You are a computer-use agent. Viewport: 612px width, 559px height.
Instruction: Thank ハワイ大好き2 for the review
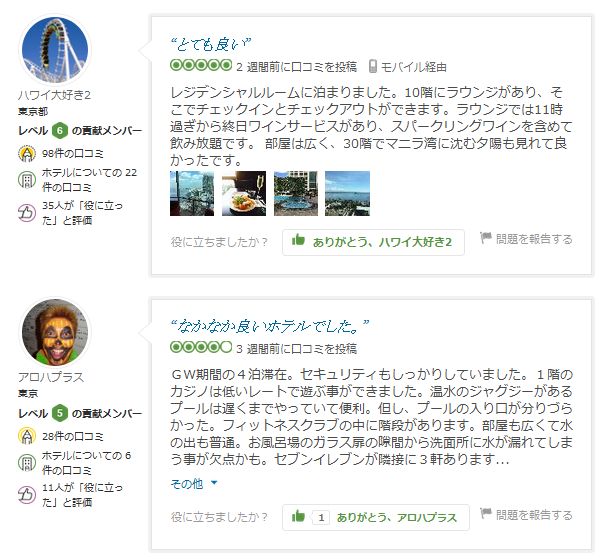[374, 242]
